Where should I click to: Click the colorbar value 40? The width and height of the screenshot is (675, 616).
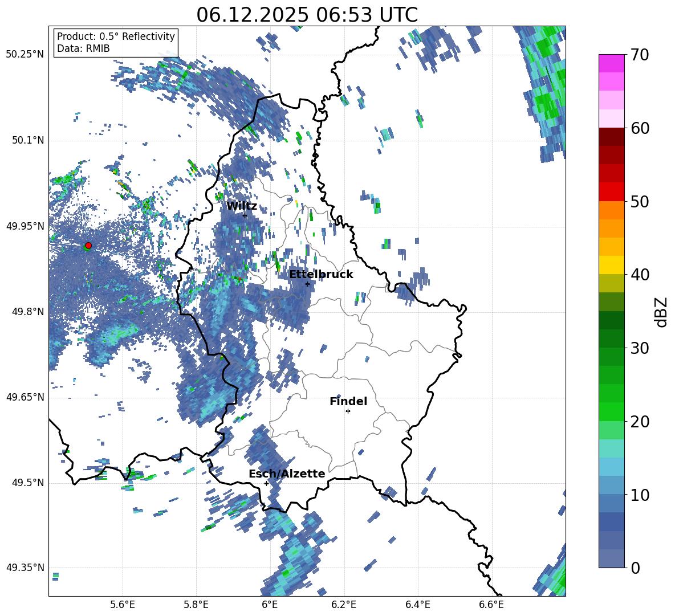pyautogui.click(x=640, y=275)
